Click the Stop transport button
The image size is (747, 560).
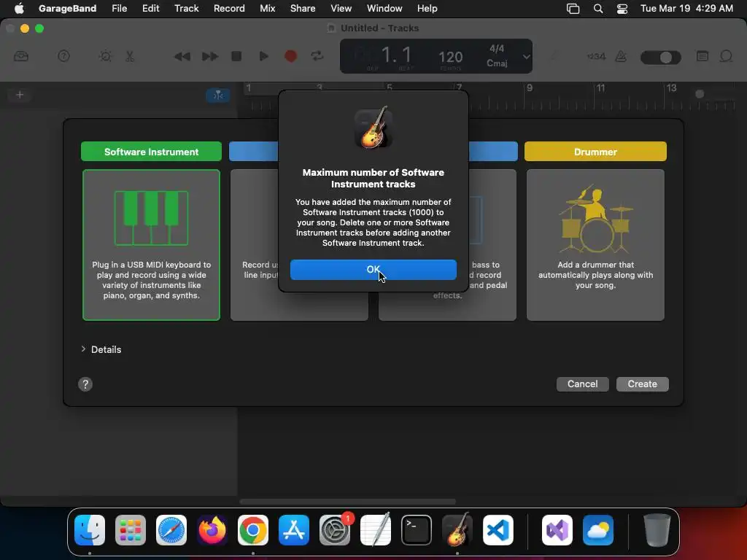pyautogui.click(x=236, y=56)
